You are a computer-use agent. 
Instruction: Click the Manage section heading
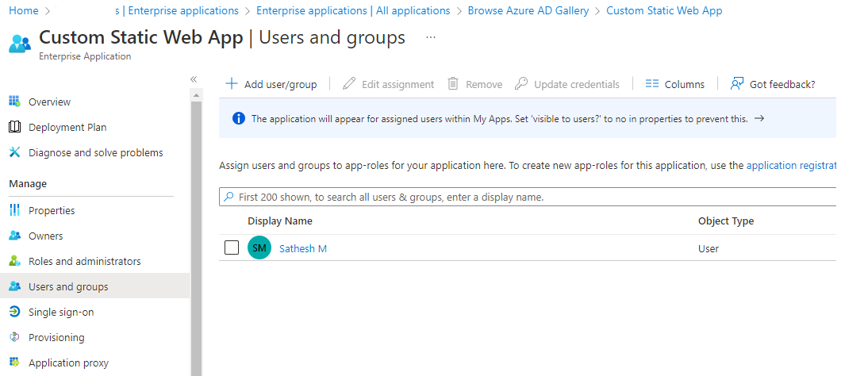(x=28, y=184)
